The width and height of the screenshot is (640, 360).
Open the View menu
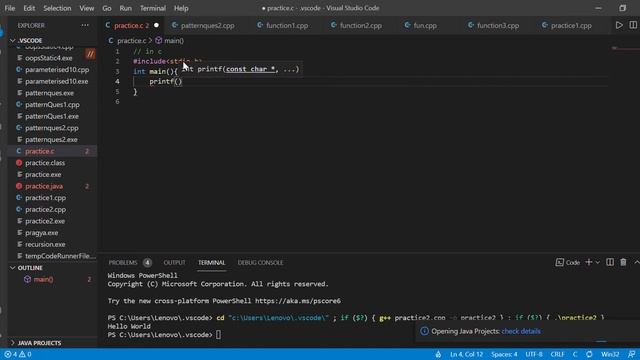(x=87, y=8)
